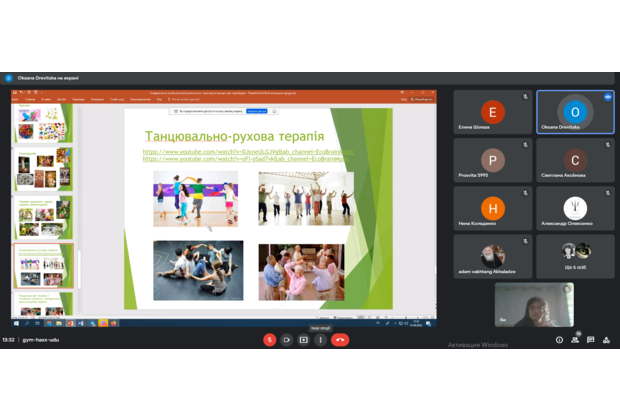Screen dimensions: 620x420
Task: Select Elena Shopsha's participant tile
Action: coord(492,112)
